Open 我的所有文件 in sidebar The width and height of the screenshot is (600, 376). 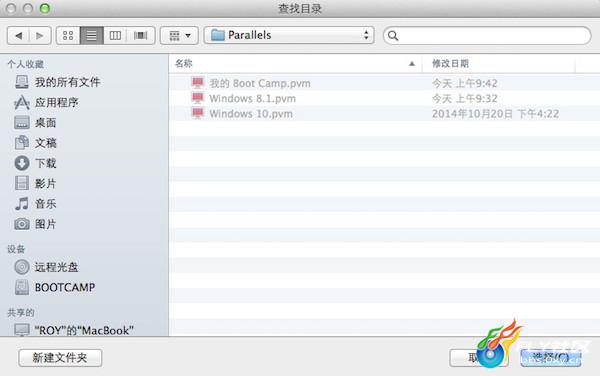[x=67, y=82]
